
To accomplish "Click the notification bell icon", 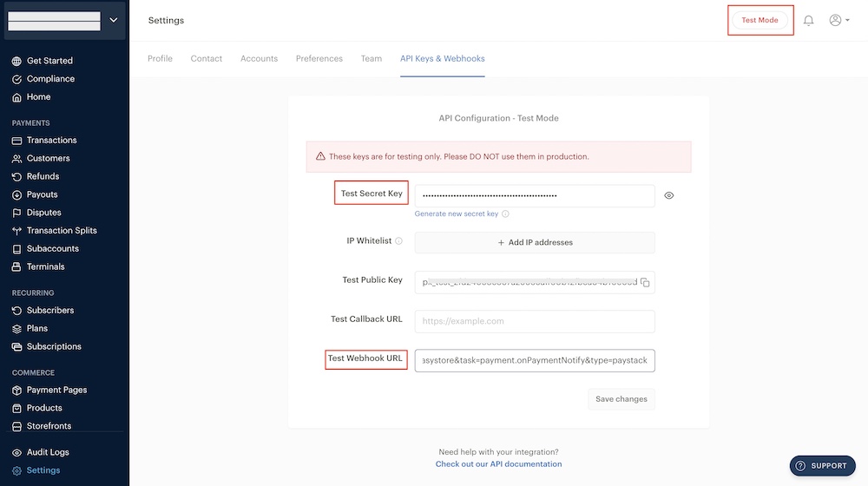I will [808, 20].
